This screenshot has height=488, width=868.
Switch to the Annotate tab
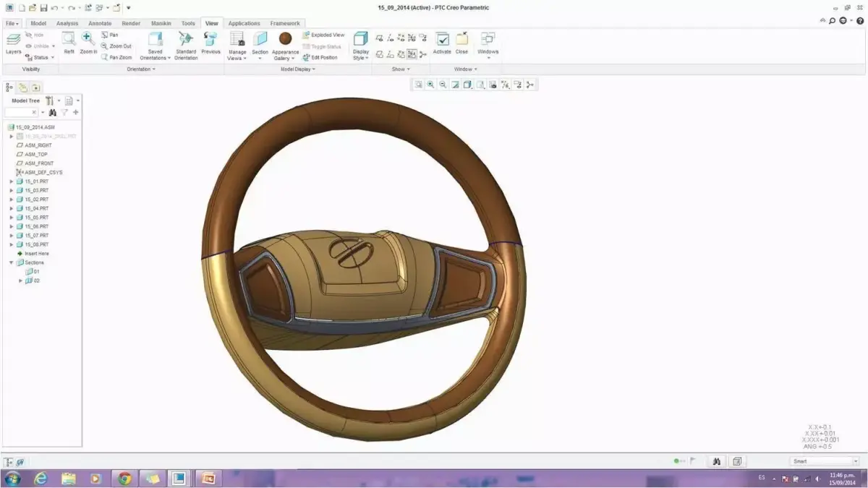pos(100,23)
